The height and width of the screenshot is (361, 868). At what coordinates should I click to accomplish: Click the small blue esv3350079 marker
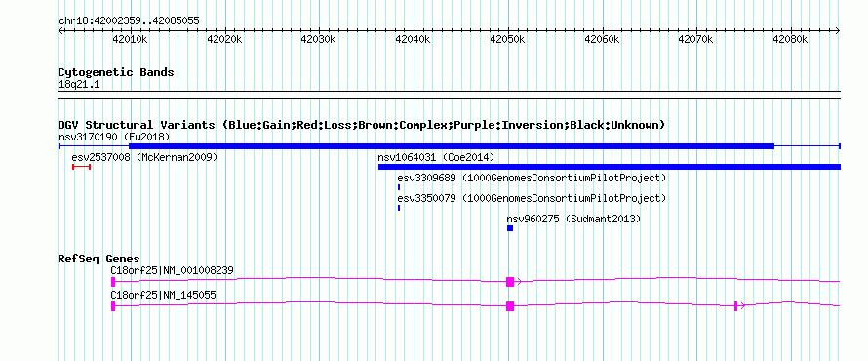(x=399, y=208)
